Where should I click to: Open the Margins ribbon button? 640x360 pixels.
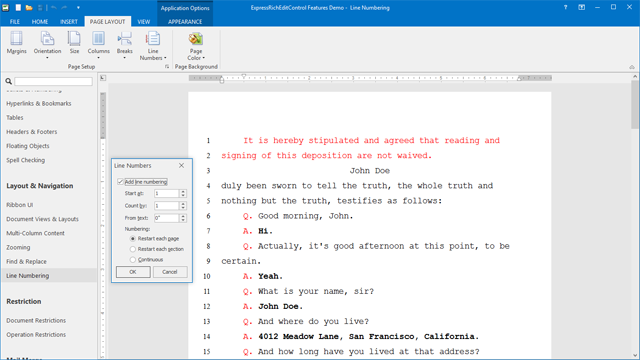coord(16,43)
